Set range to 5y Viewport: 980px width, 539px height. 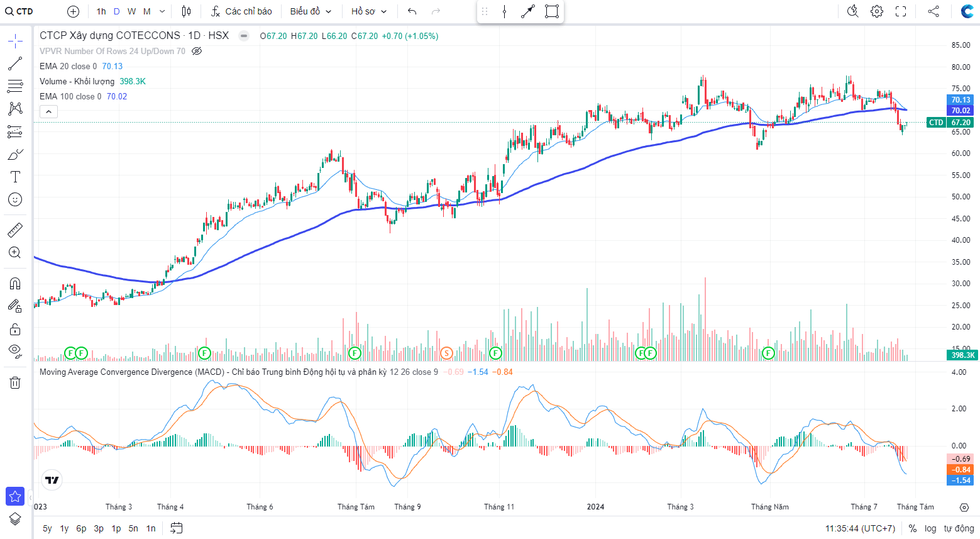click(47, 528)
